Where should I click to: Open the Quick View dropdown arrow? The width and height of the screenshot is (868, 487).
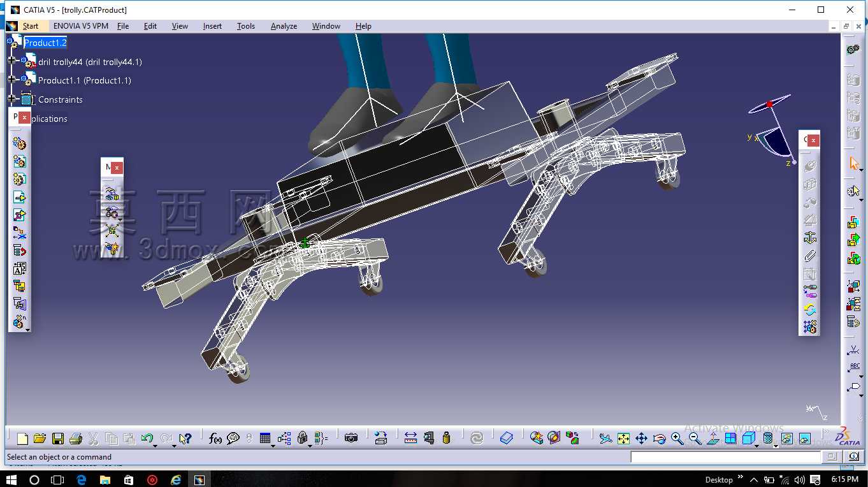pyautogui.click(x=758, y=445)
